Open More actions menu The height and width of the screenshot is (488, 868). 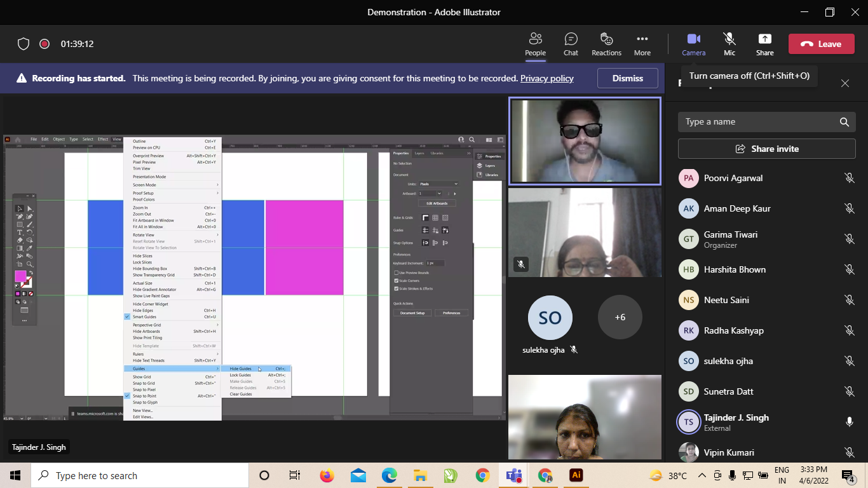(x=642, y=44)
